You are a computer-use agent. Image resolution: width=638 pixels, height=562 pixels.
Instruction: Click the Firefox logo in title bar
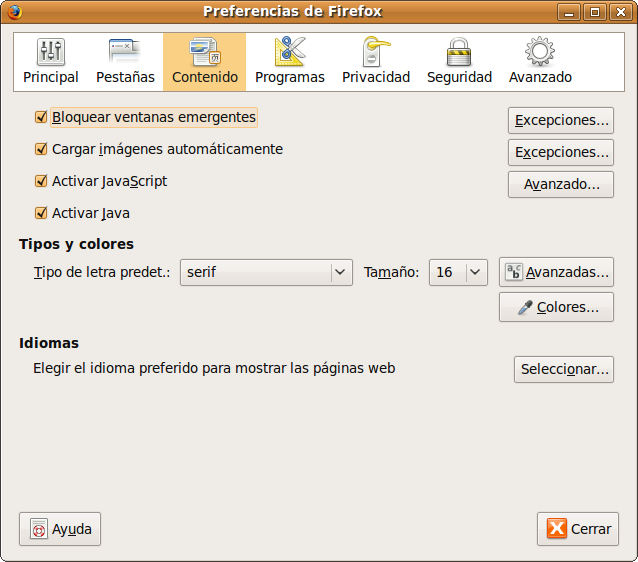click(x=14, y=12)
